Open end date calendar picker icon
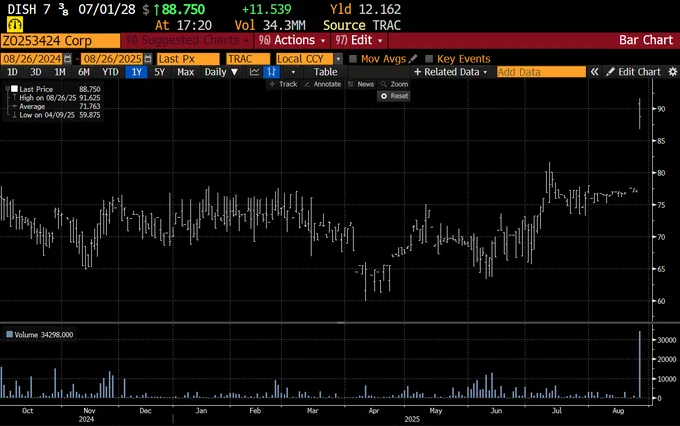This screenshot has width=680, height=426. pos(148,59)
